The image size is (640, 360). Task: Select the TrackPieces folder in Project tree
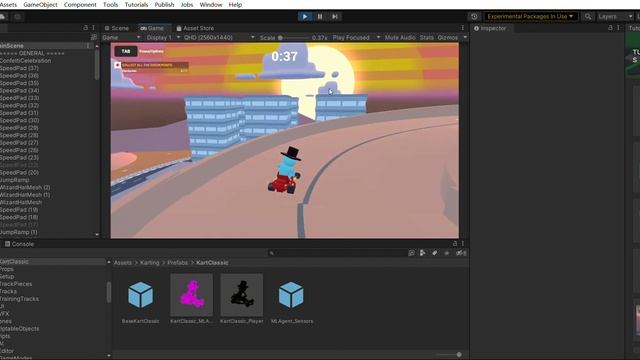16,284
